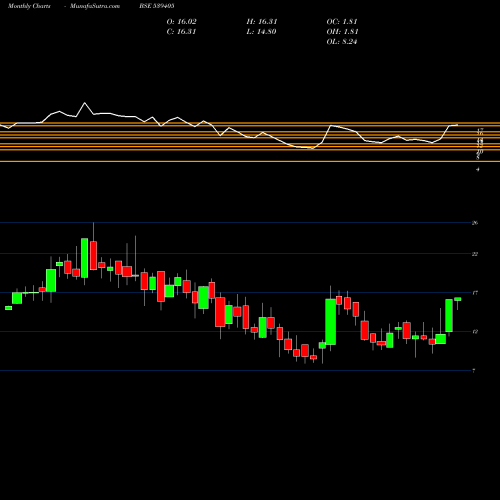Click the 'OL: 8.24' value
The width and height of the screenshot is (500, 500).
[x=342, y=42]
